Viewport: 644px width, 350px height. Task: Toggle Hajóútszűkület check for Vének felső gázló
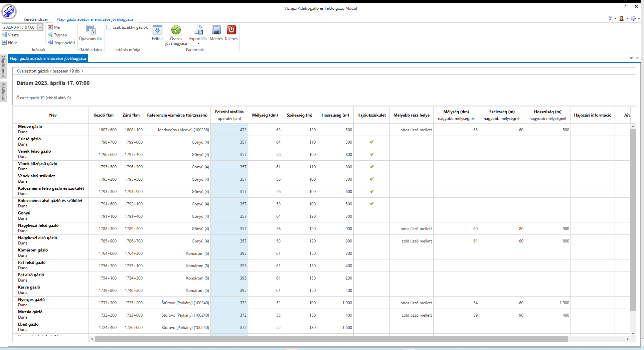click(x=371, y=154)
